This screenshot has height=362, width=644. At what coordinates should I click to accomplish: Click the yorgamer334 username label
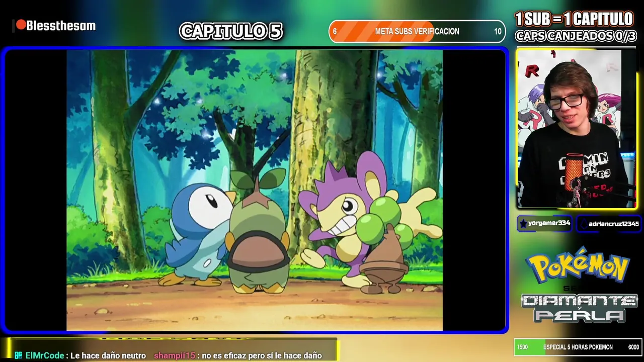[549, 223]
